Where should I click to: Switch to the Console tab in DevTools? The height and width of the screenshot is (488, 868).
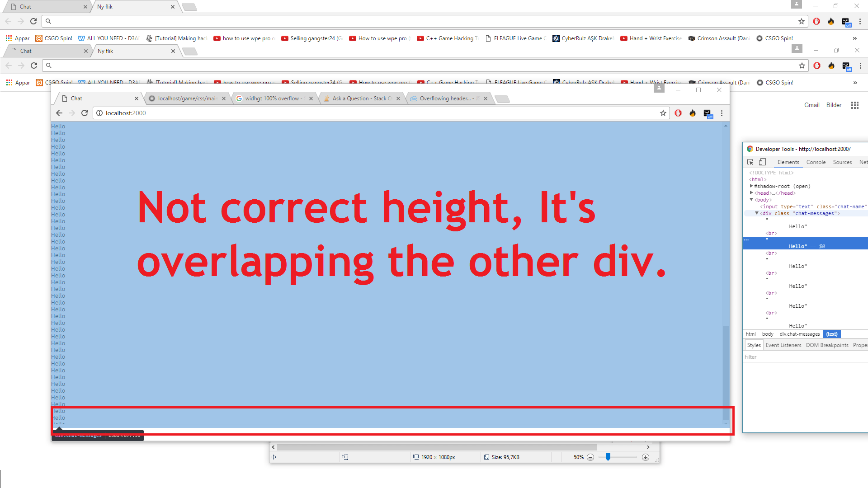816,162
